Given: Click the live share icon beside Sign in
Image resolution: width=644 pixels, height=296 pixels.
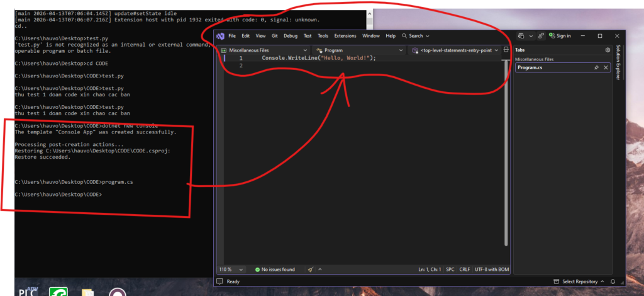Looking at the screenshot, I should coord(541,36).
